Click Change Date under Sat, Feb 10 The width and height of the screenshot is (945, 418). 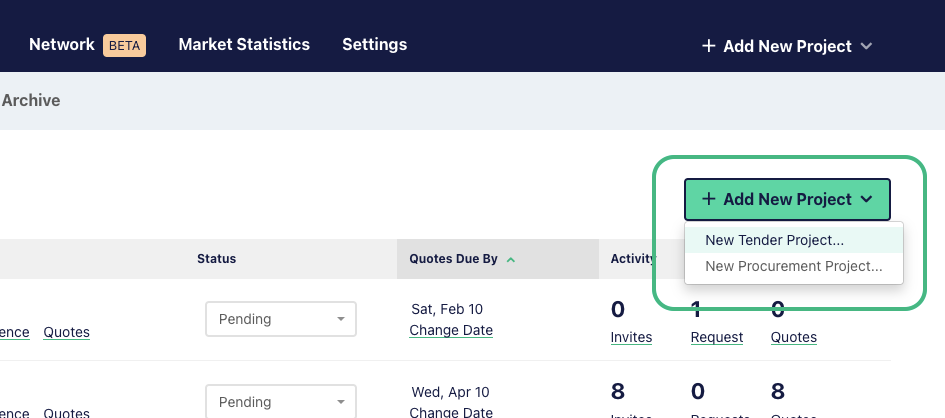[x=451, y=330]
